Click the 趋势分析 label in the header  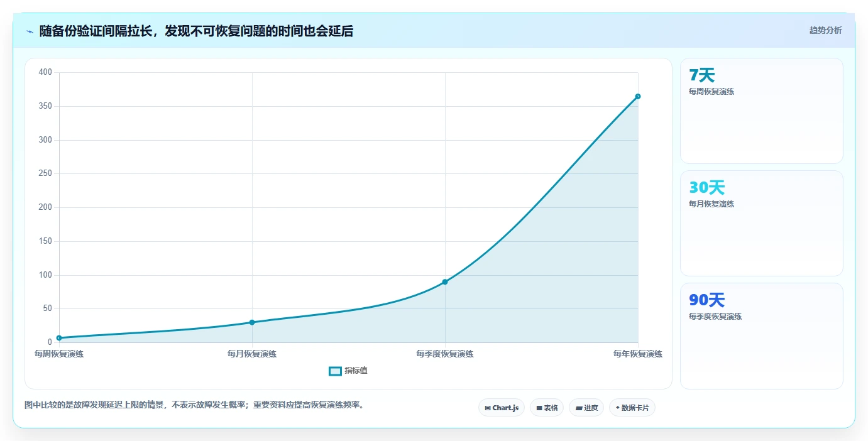coord(825,30)
